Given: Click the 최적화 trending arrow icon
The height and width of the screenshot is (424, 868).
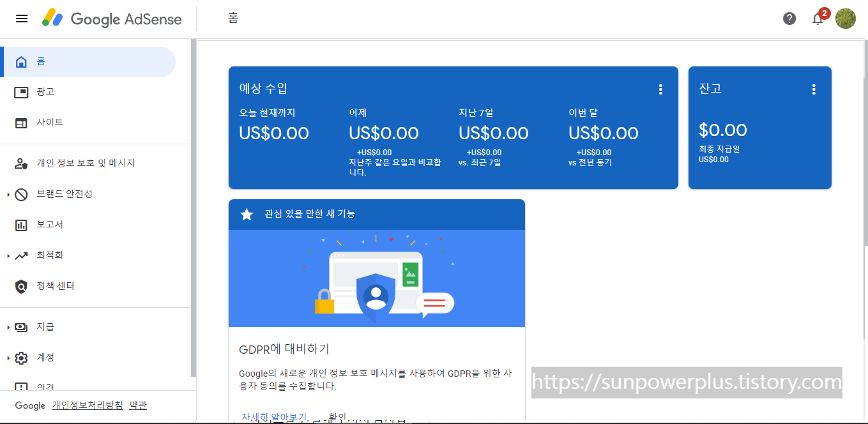Looking at the screenshot, I should 21,256.
